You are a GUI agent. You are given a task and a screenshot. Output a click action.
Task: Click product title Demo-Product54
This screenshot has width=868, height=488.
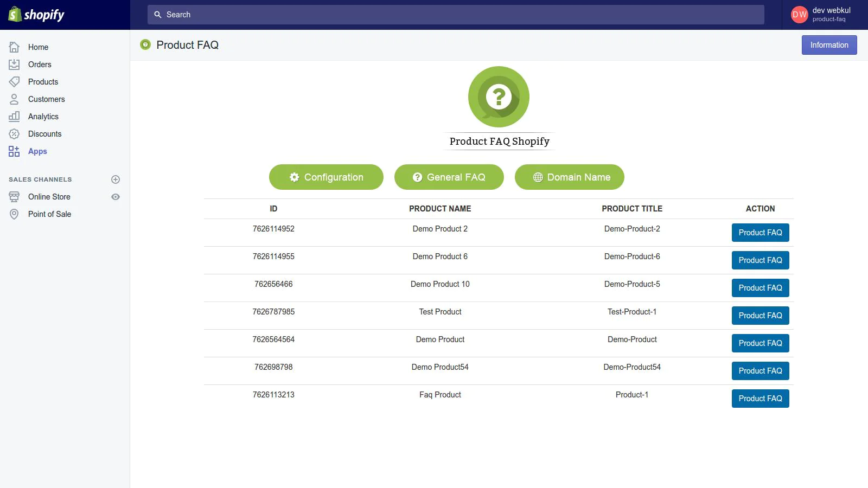(632, 367)
